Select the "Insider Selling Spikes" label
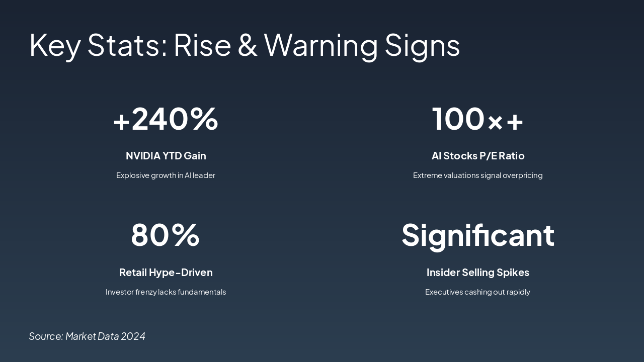Viewport: 644px width, 362px height. (477, 273)
